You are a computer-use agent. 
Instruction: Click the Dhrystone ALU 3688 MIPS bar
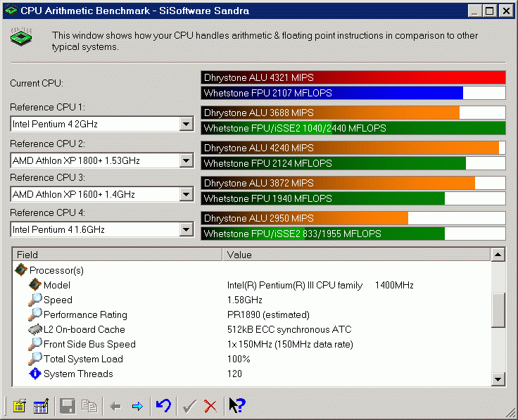[x=353, y=113]
